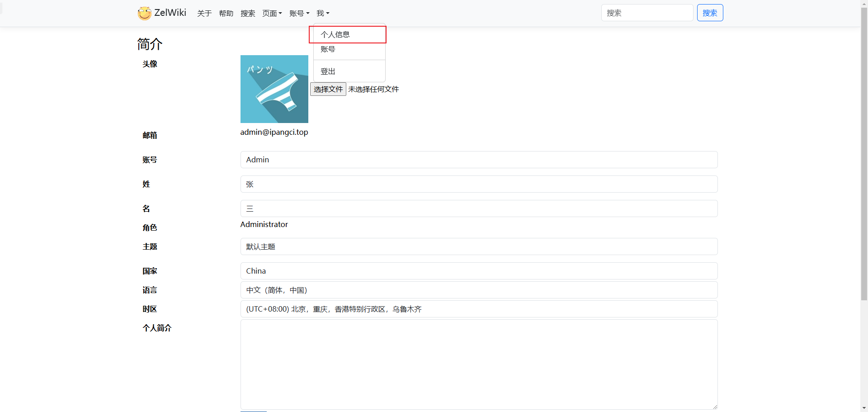
Task: Go to the 帮助 page
Action: click(x=226, y=14)
